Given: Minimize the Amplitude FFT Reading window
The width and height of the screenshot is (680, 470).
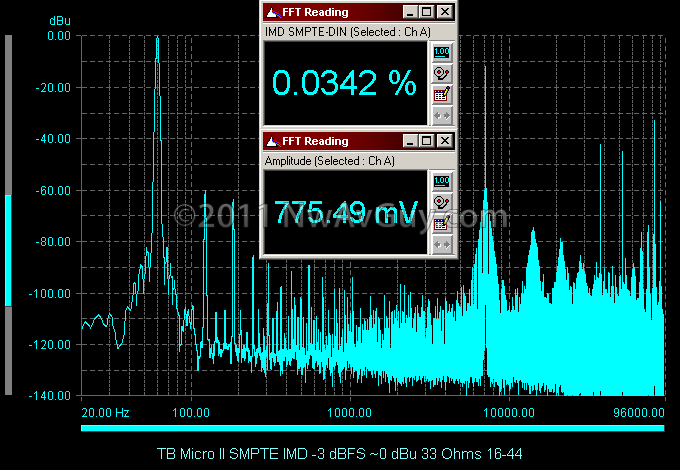Looking at the screenshot, I should 410,141.
